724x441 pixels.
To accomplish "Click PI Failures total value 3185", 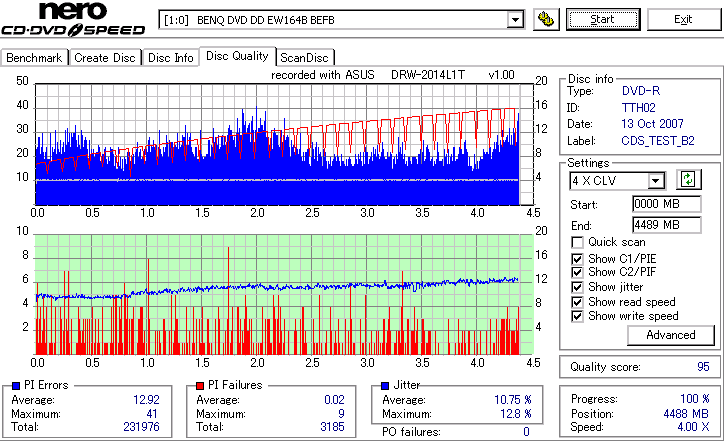I will pos(332,427).
